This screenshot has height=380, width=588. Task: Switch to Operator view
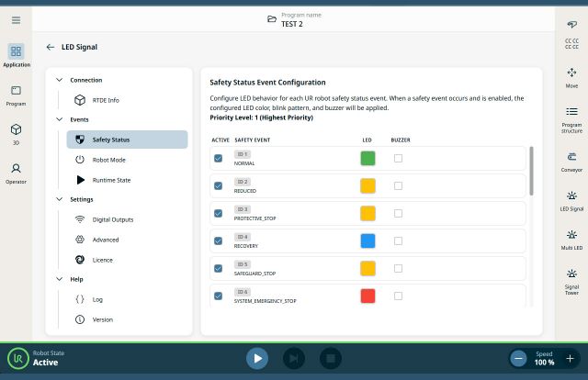[x=16, y=173]
